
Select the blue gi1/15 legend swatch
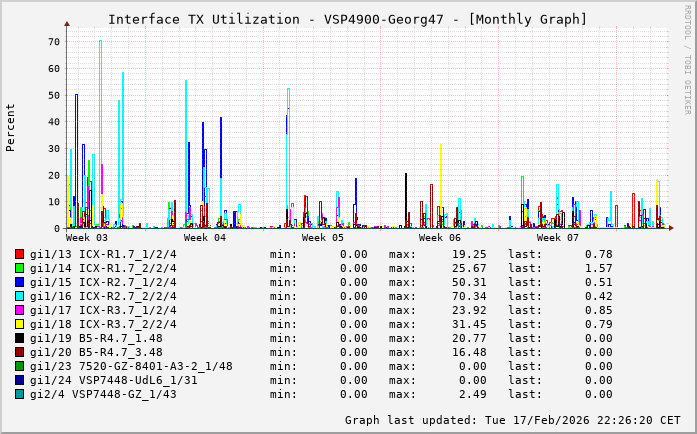point(20,282)
